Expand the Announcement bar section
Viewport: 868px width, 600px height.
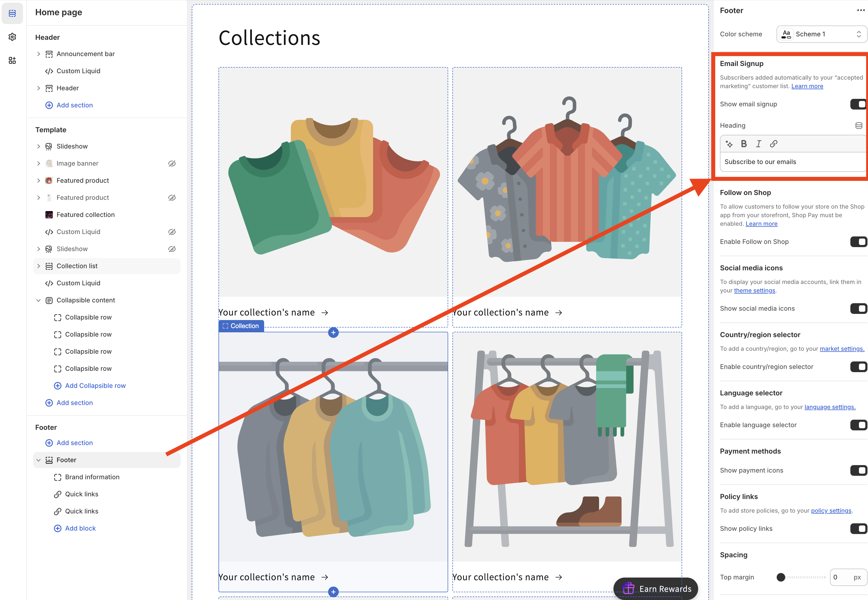pos(38,54)
